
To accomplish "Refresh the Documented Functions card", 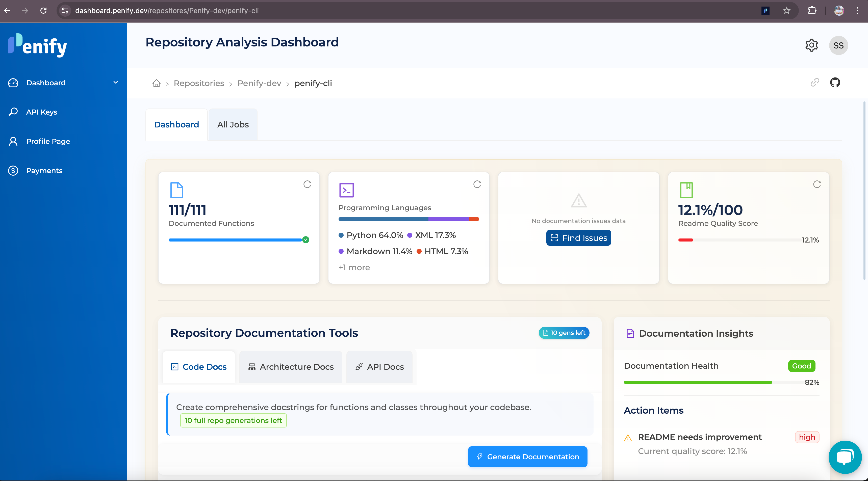I will 307,184.
